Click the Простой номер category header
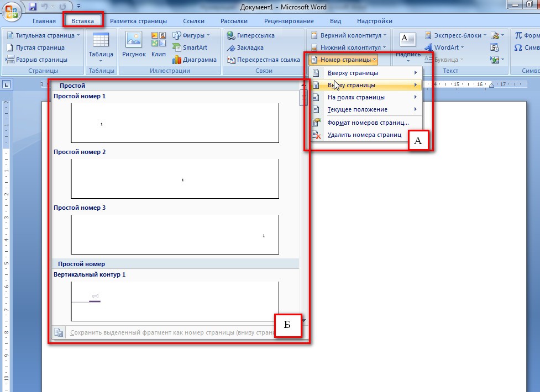The width and height of the screenshot is (540, 392). click(175, 264)
